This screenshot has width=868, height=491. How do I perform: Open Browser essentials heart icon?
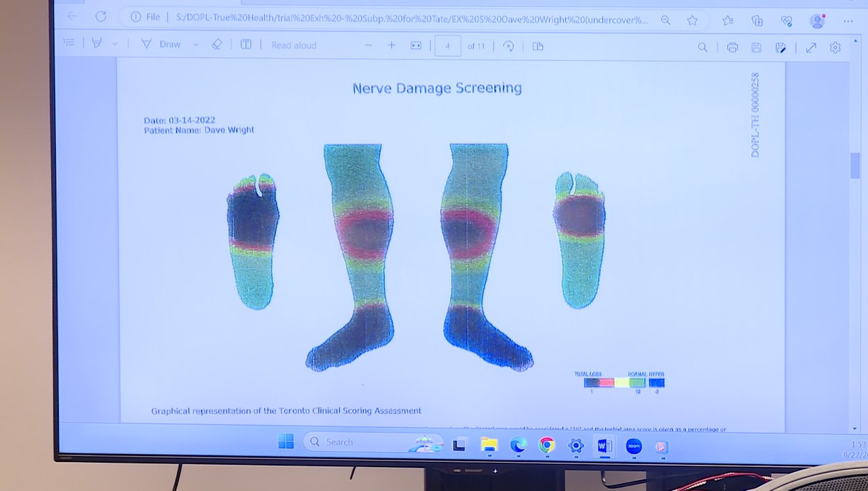tap(786, 21)
